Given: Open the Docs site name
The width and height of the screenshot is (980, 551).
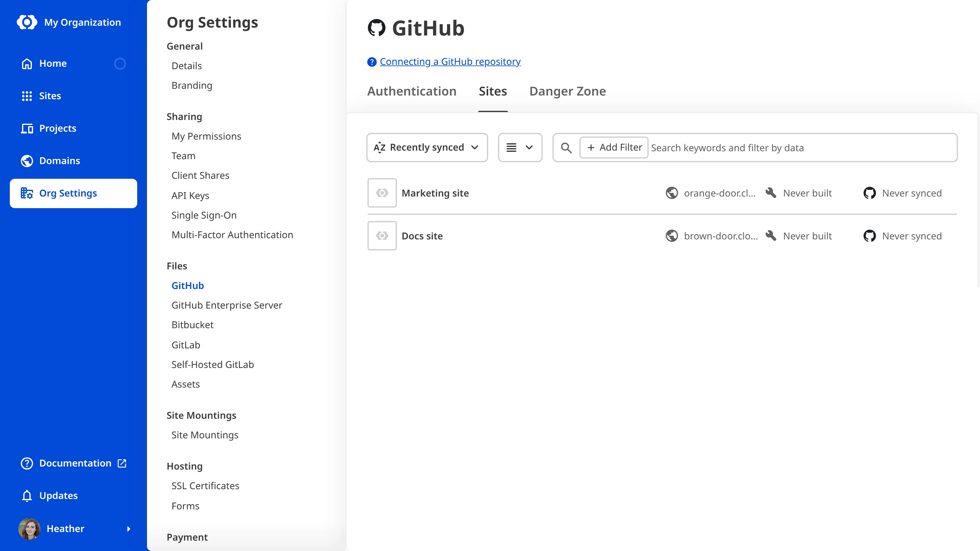Looking at the screenshot, I should pyautogui.click(x=422, y=236).
